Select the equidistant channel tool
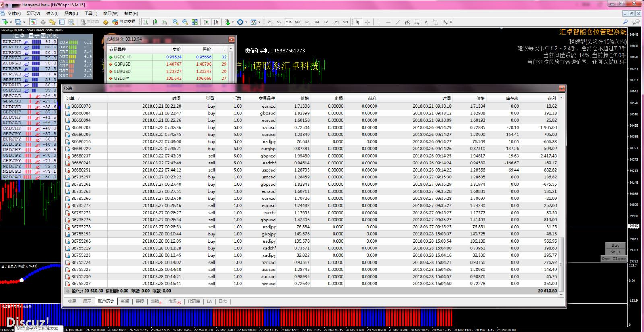Viewport: 644px width, 332px height. point(407,22)
